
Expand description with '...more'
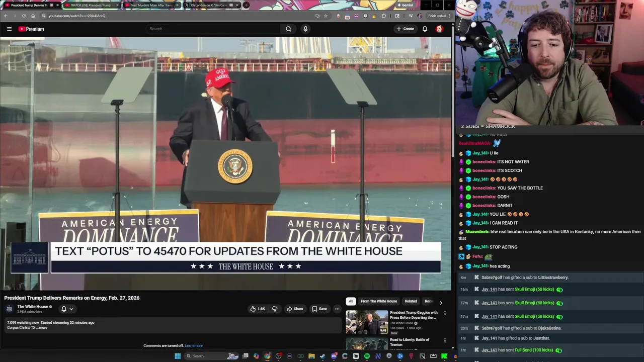[x=42, y=328]
